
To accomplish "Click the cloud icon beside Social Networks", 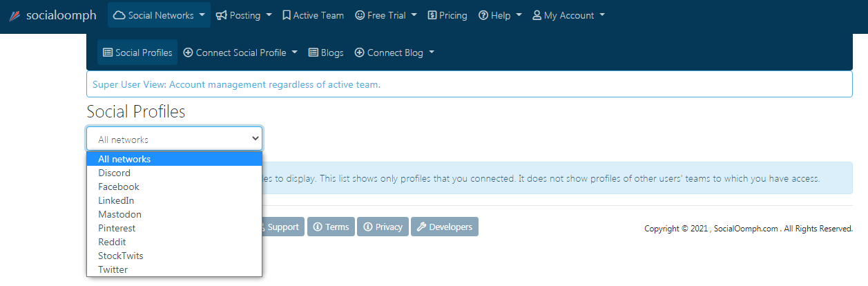I will click(119, 15).
